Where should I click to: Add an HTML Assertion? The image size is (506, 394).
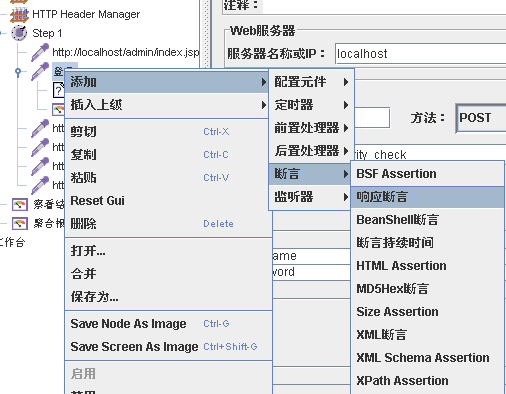(427, 266)
